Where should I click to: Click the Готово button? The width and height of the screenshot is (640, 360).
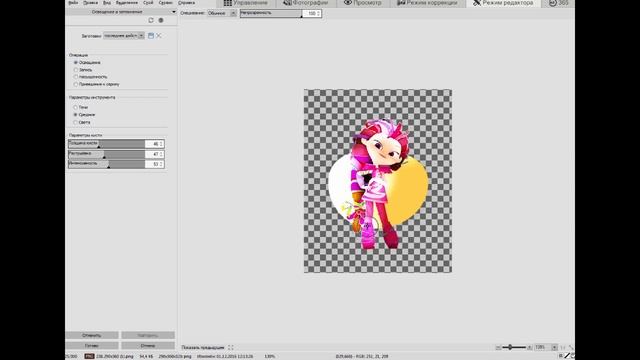pyautogui.click(x=92, y=345)
